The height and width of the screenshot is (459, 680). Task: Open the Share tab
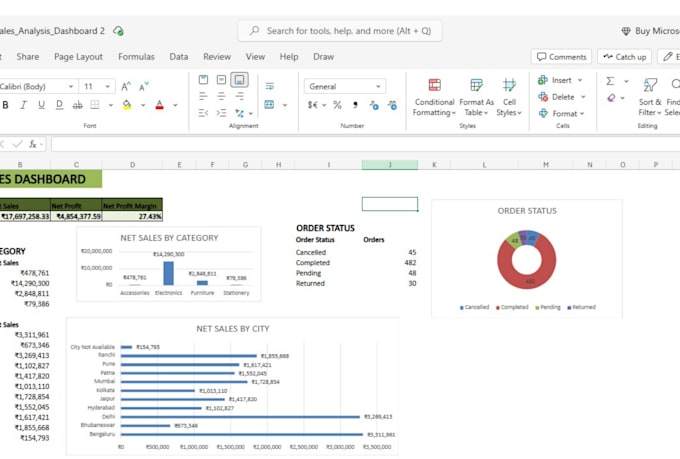coord(28,56)
